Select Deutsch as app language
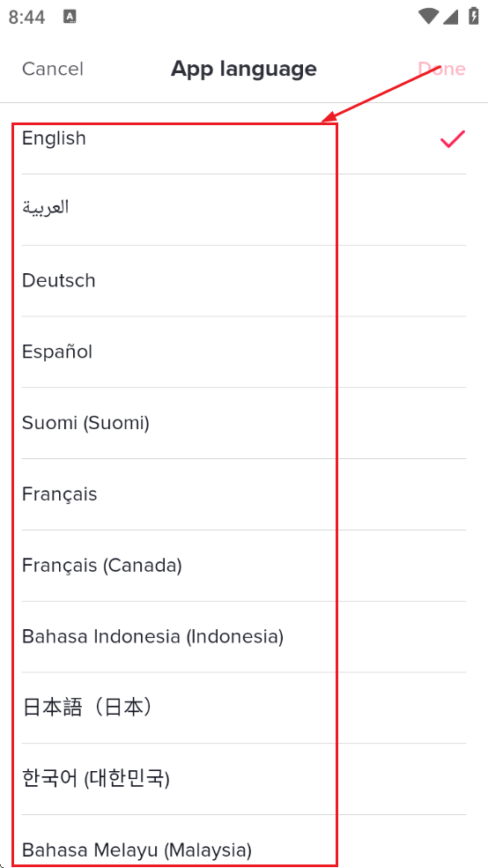This screenshot has height=868, width=488. tap(244, 280)
